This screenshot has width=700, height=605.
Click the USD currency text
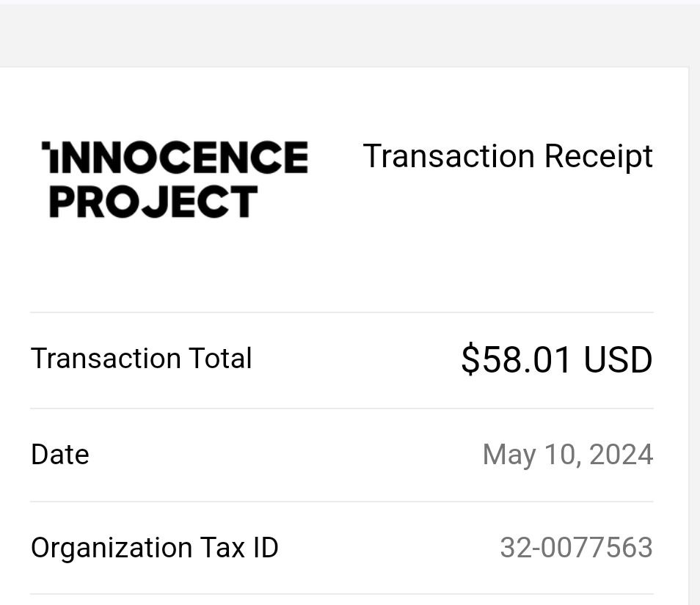click(619, 359)
